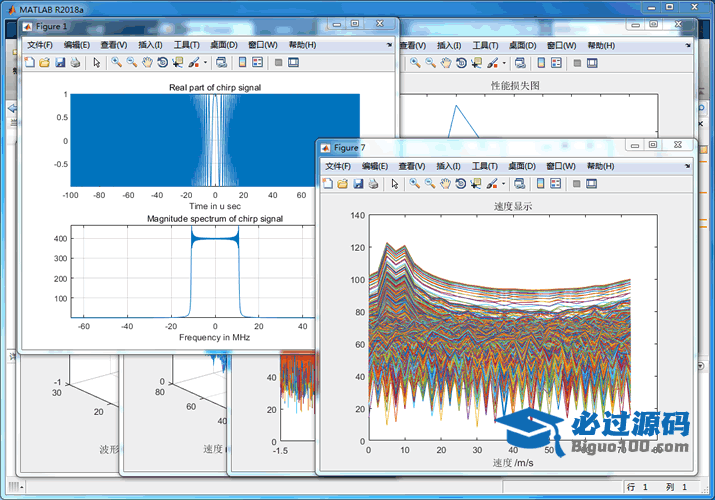This screenshot has width=715, height=500.
Task: Print figure icon in Figure 7 toolbar
Action: pyautogui.click(x=373, y=184)
